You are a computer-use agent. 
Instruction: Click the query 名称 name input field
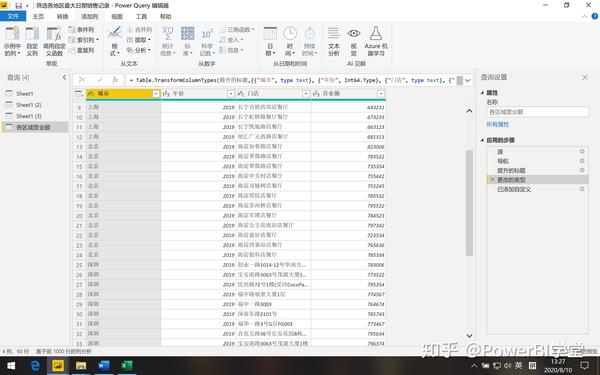537,112
